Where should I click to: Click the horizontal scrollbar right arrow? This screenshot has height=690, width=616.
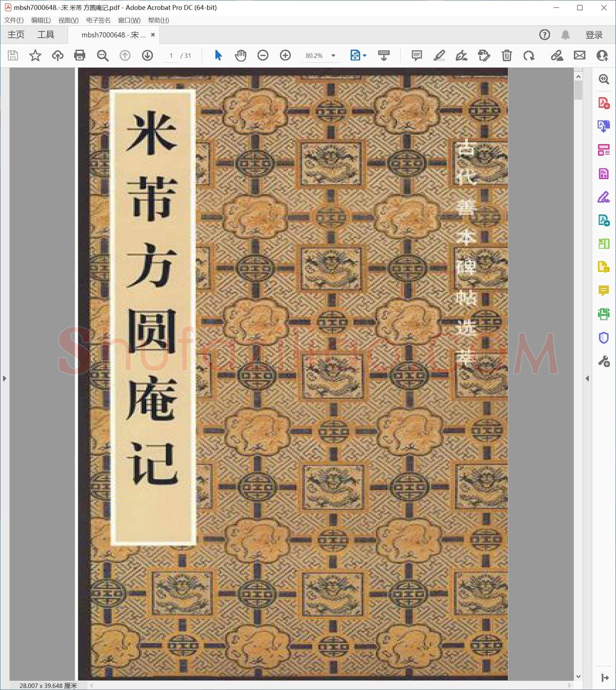[569, 686]
